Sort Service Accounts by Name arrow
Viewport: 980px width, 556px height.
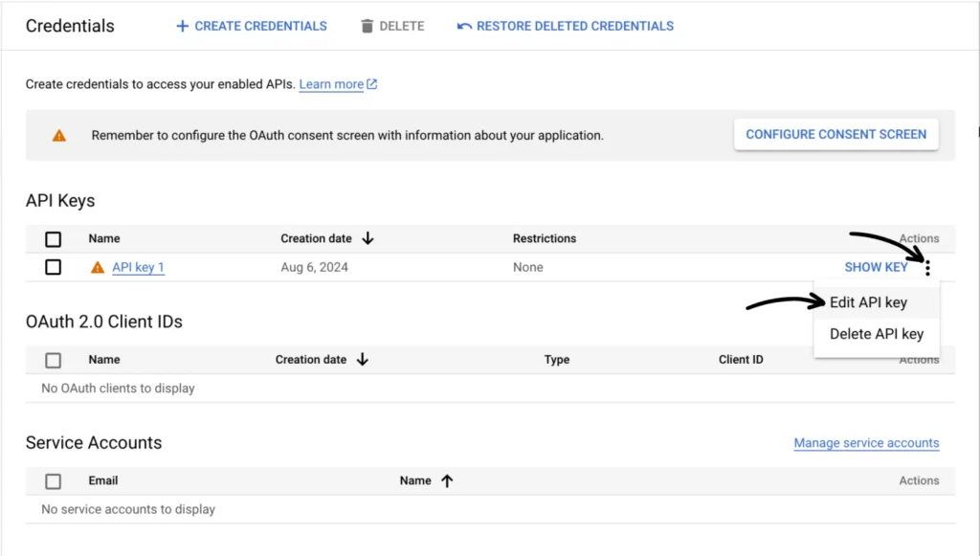(447, 481)
